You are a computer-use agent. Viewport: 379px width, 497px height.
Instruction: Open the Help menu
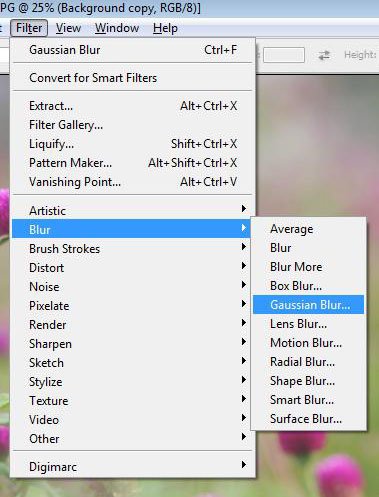(165, 28)
